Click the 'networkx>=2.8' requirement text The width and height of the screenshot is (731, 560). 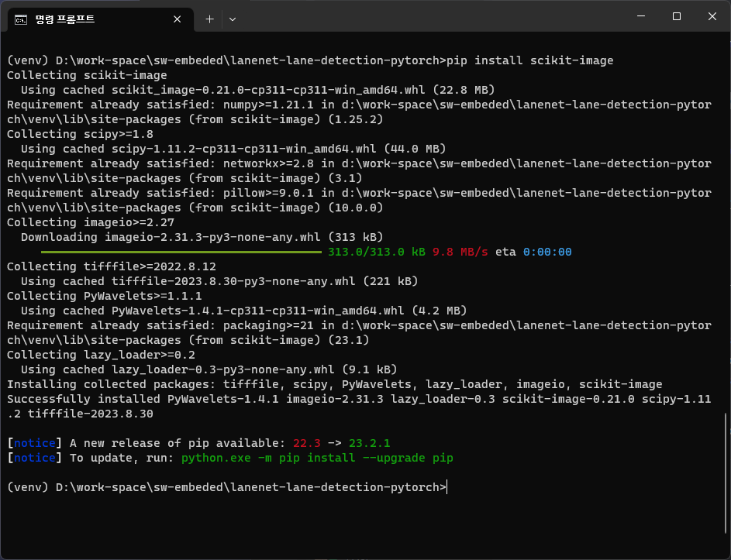click(268, 163)
